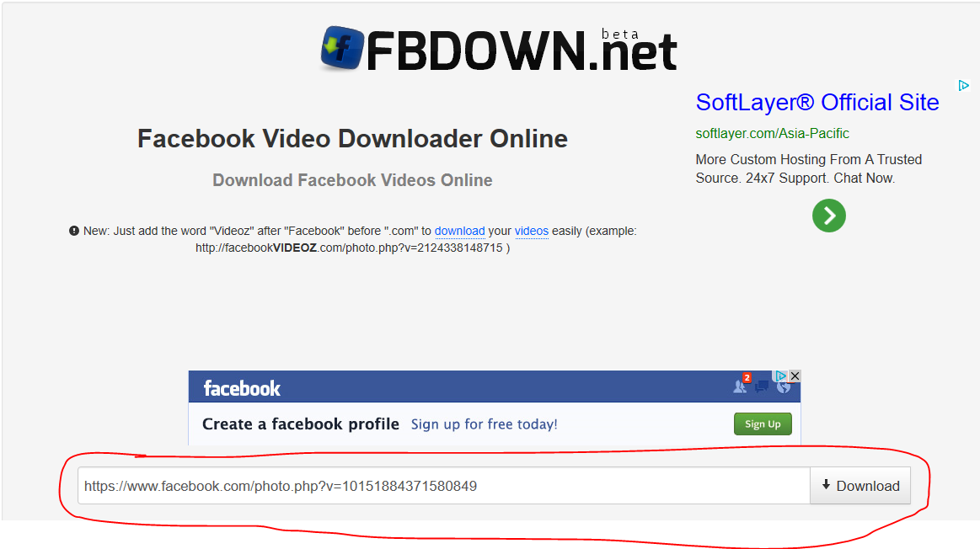Follow the underlined 'videos' link
Viewport: 980px width, 549px height.
[531, 231]
